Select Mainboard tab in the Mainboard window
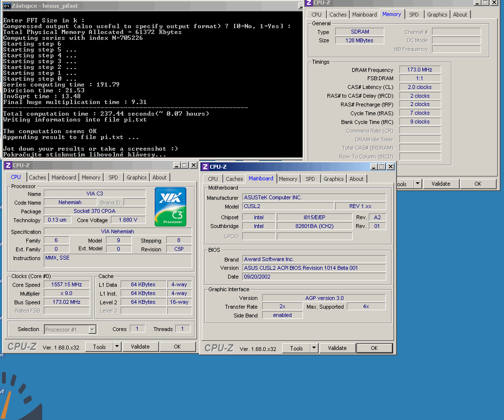The width and height of the screenshot is (504, 420). click(x=261, y=178)
